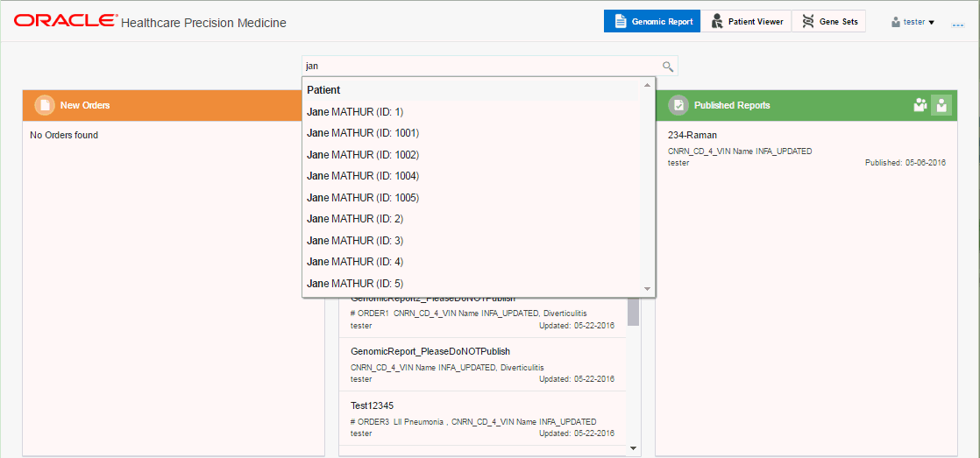Click the New Orders document icon
Screen dimensions: 980x458
click(x=45, y=105)
